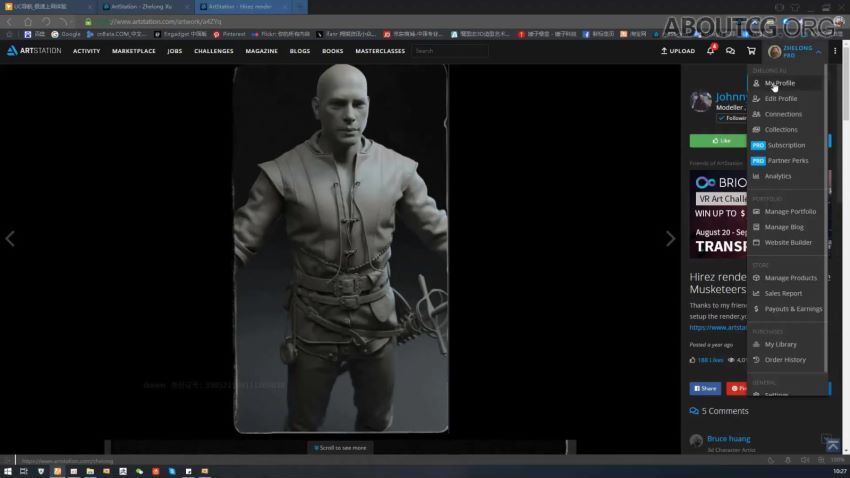The height and width of the screenshot is (478, 850).
Task: Open Magazine in the navigation bar
Action: (261, 51)
